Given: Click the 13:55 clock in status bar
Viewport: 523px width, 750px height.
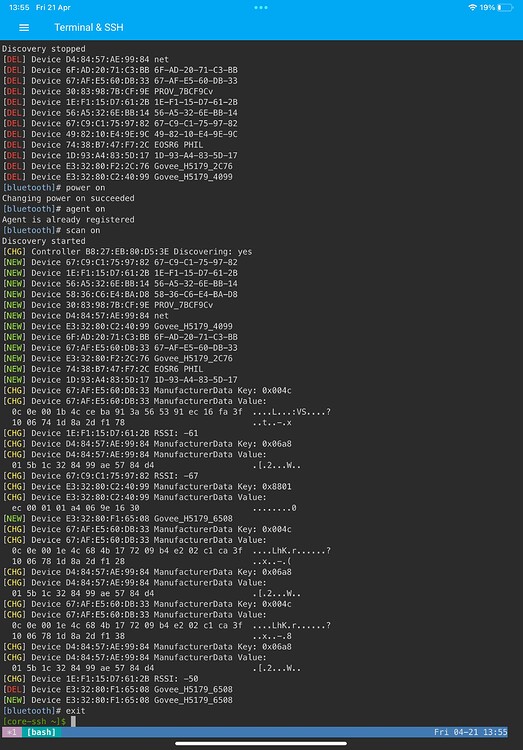Looking at the screenshot, I should (19, 8).
